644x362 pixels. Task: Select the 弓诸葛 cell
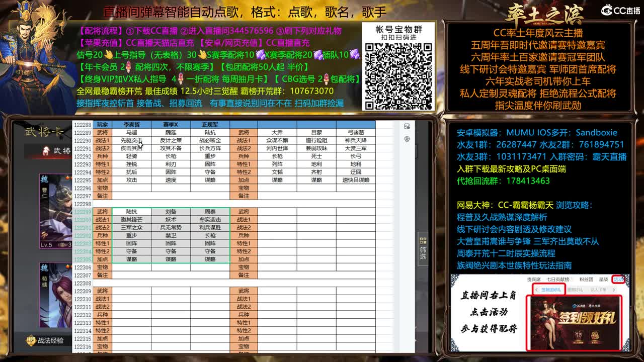coord(356,132)
